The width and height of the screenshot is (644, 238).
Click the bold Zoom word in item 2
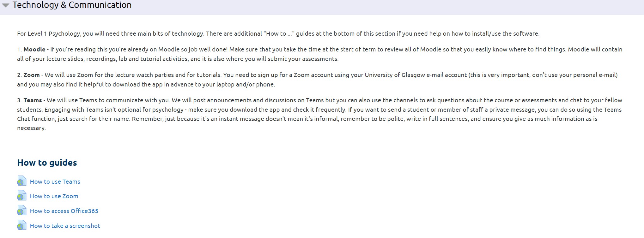[x=32, y=75]
